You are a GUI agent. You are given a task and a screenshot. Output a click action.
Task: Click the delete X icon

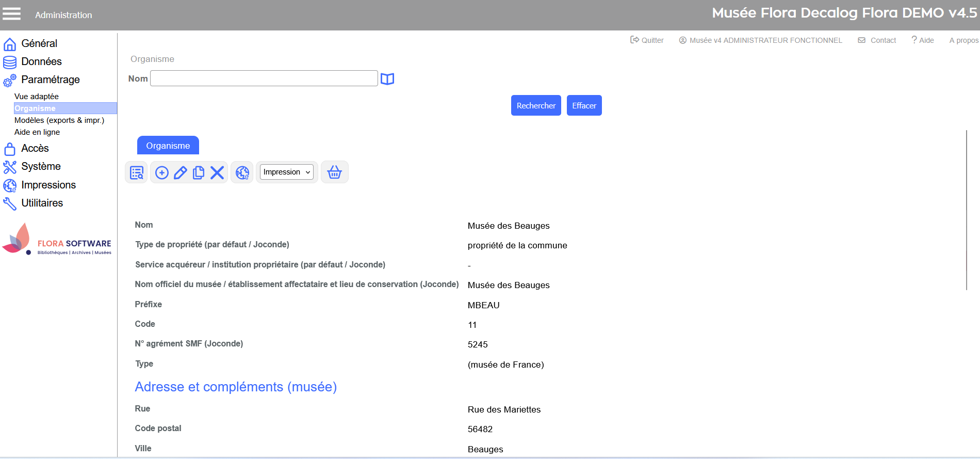click(x=217, y=172)
